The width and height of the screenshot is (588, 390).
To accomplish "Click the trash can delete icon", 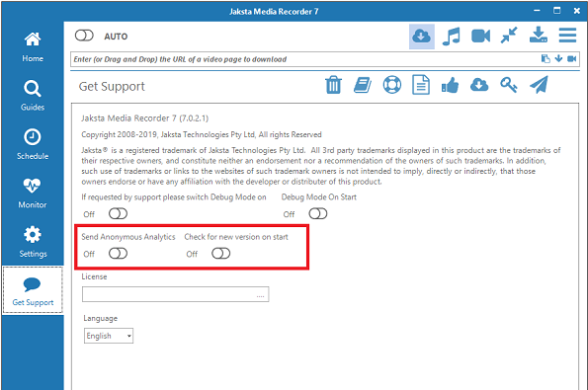I will point(333,85).
